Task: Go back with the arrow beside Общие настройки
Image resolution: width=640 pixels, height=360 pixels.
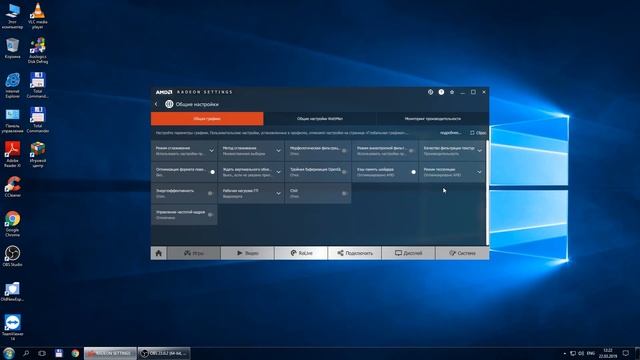Action: (x=156, y=104)
